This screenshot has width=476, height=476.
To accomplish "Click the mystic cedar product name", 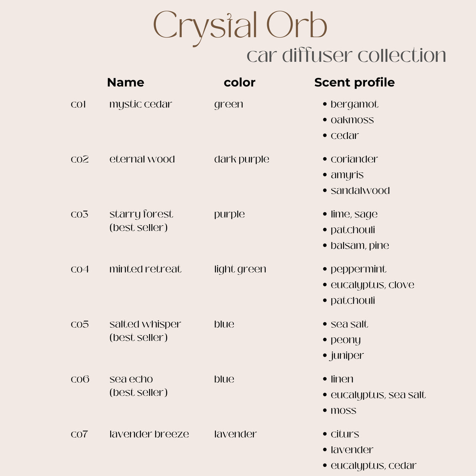I will click(x=141, y=104).
